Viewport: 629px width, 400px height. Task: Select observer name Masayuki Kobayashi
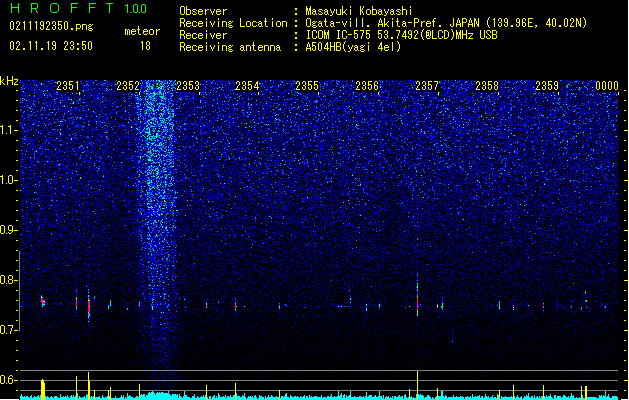pyautogui.click(x=359, y=11)
